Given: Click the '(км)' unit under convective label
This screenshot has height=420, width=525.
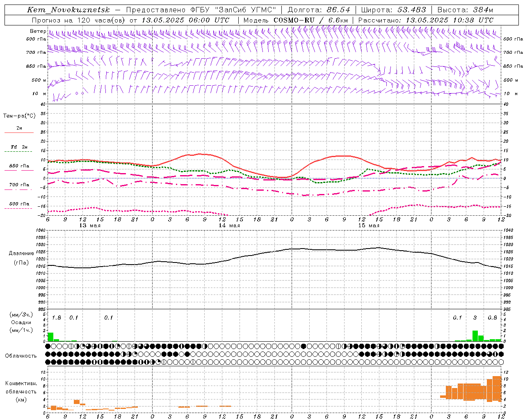Looking at the screenshot, I should click(x=21, y=399).
